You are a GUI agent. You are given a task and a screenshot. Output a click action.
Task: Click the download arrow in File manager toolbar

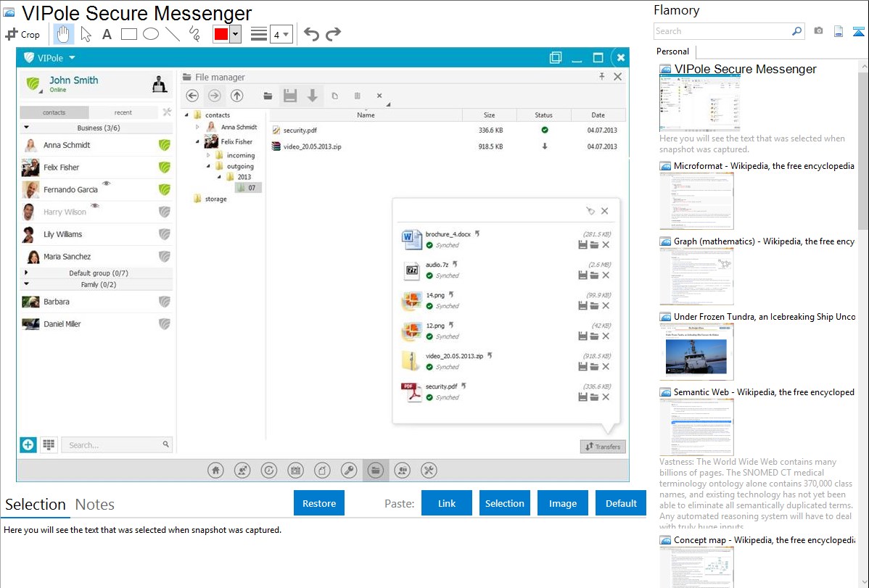click(313, 96)
